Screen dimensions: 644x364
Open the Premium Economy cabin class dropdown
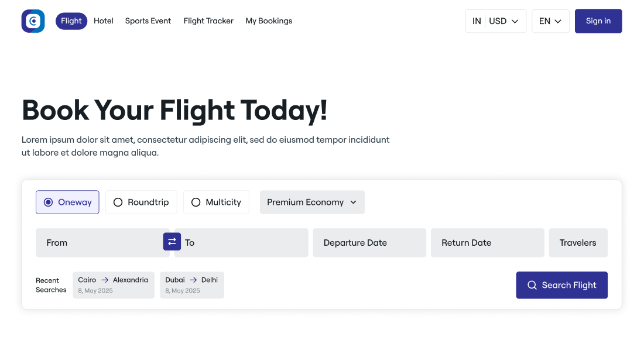(x=311, y=202)
